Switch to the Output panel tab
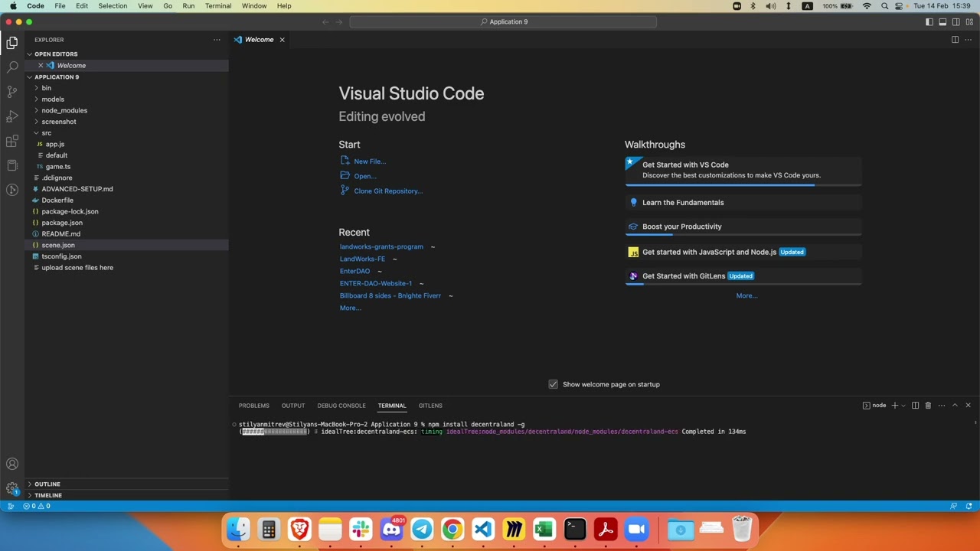The width and height of the screenshot is (980, 551). point(293,406)
